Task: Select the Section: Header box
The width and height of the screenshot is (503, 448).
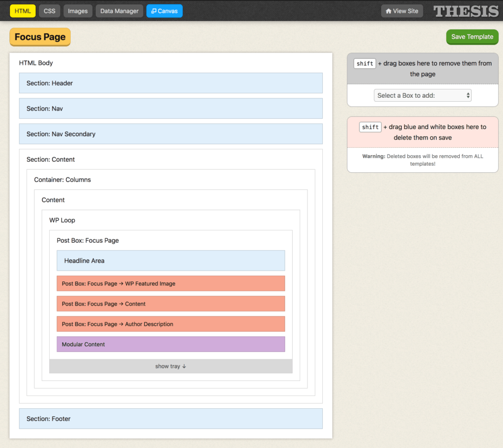Action: click(170, 83)
